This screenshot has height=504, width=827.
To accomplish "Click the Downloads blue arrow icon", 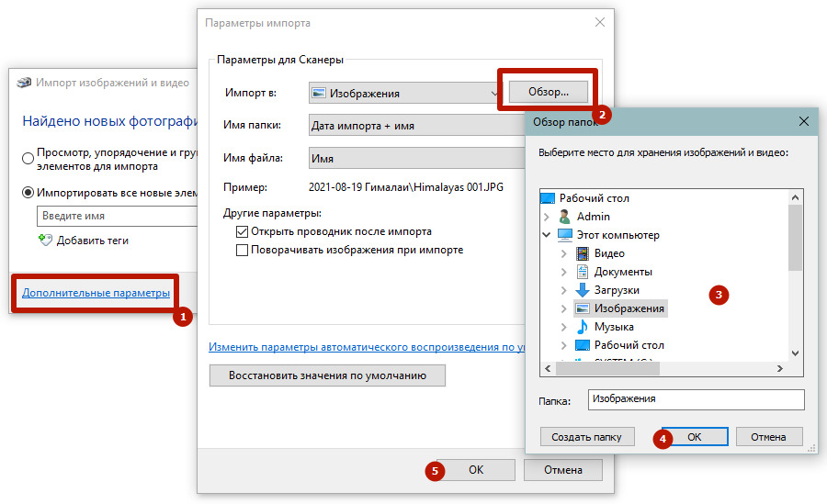I will point(583,290).
